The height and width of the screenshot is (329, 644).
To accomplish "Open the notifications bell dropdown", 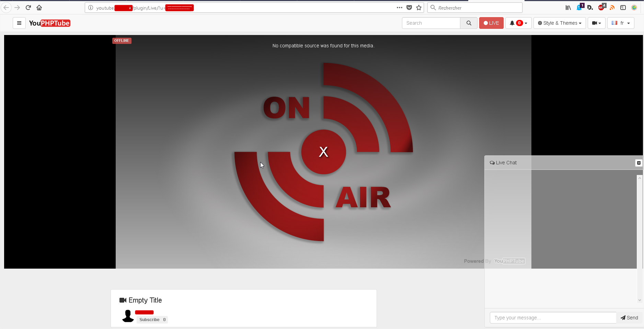I will (x=518, y=23).
